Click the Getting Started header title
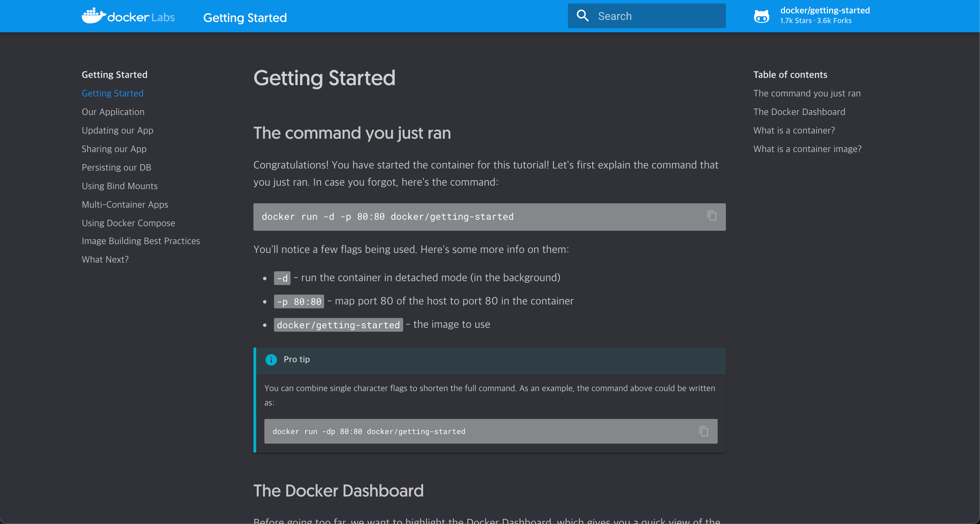980x524 pixels. coord(245,18)
